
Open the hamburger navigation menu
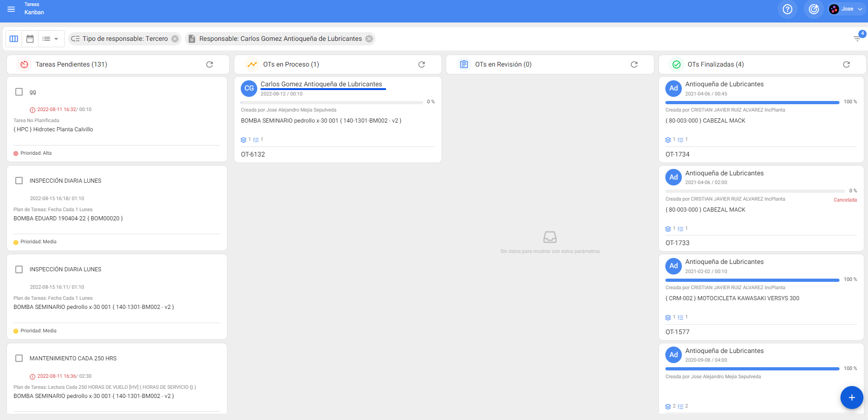point(11,9)
